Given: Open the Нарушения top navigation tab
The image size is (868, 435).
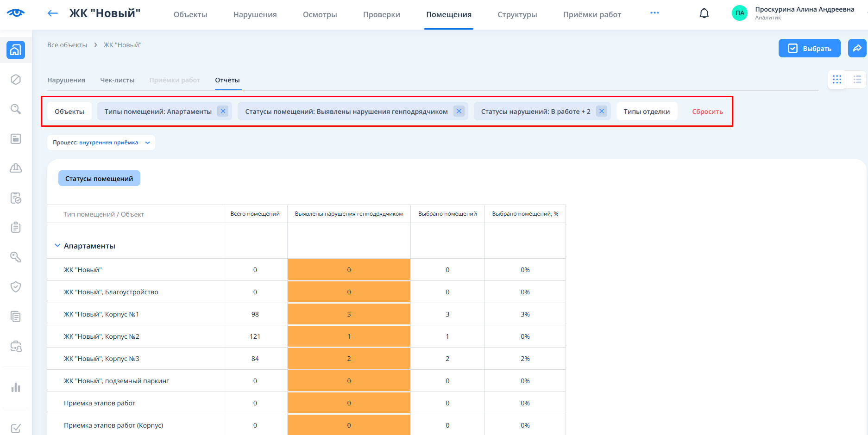Looking at the screenshot, I should tap(255, 15).
